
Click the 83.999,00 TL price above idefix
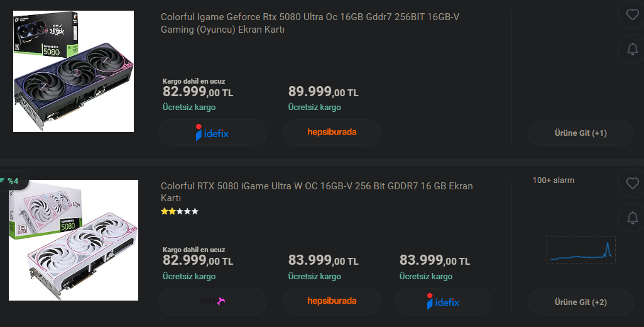pyautogui.click(x=435, y=260)
